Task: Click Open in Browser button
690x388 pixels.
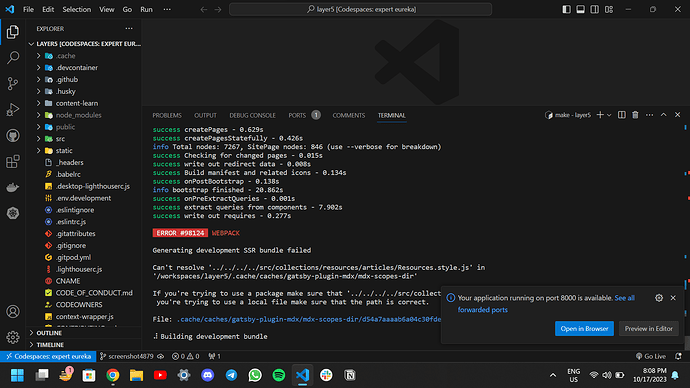Action: tap(584, 329)
